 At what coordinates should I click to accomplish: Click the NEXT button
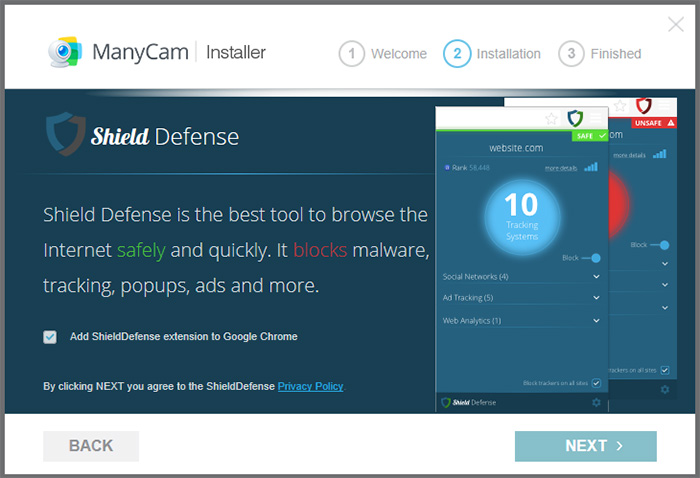click(x=586, y=446)
